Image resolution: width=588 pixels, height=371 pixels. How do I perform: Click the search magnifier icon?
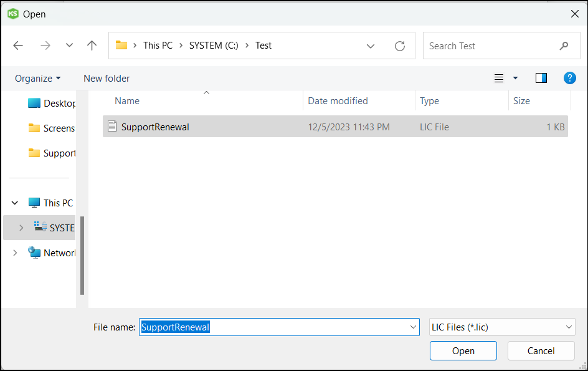(x=564, y=46)
